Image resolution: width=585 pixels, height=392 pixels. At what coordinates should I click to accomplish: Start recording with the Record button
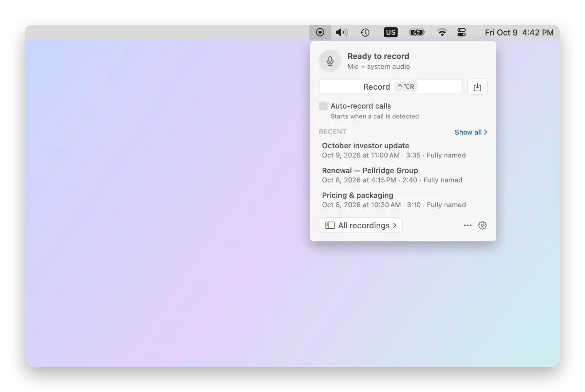point(390,87)
